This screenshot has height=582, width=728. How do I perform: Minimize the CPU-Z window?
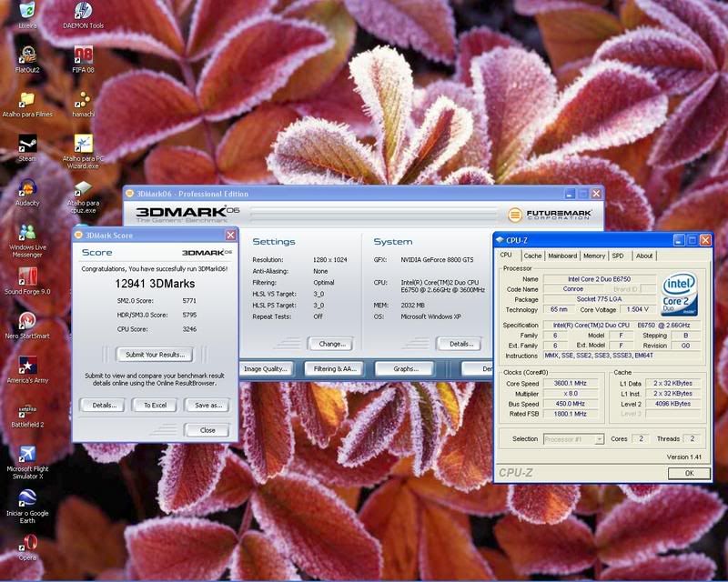point(678,240)
